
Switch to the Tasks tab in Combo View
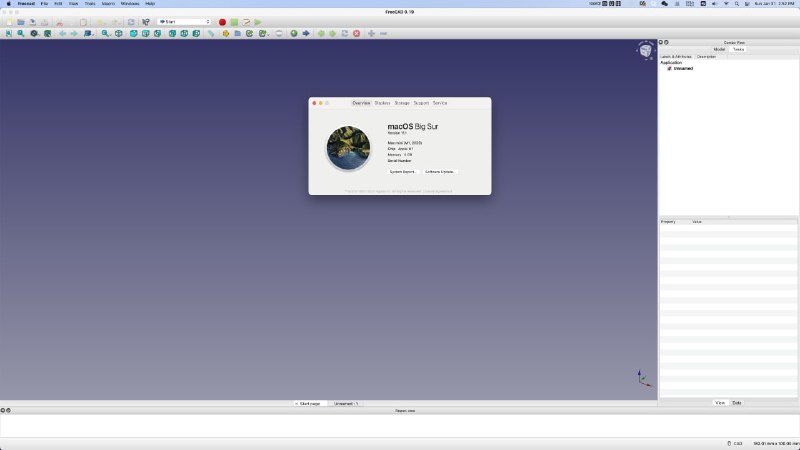coord(738,49)
